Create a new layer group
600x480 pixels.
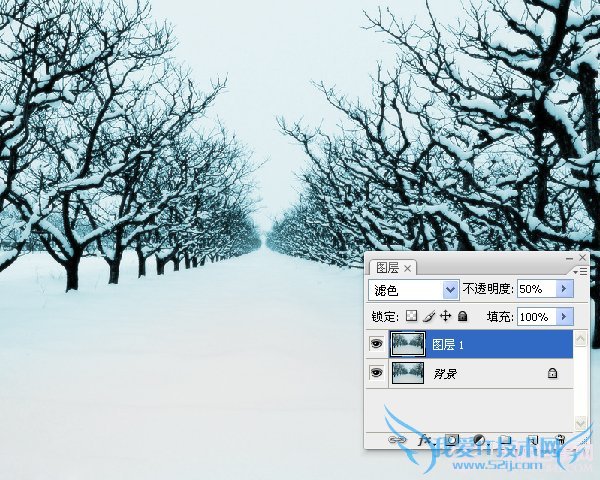(x=506, y=440)
